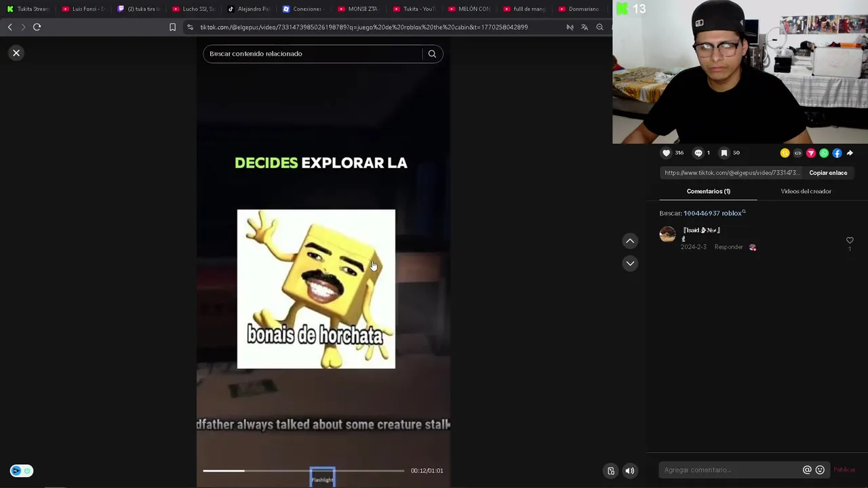Open comments via the speech bubble icon

point(698,153)
